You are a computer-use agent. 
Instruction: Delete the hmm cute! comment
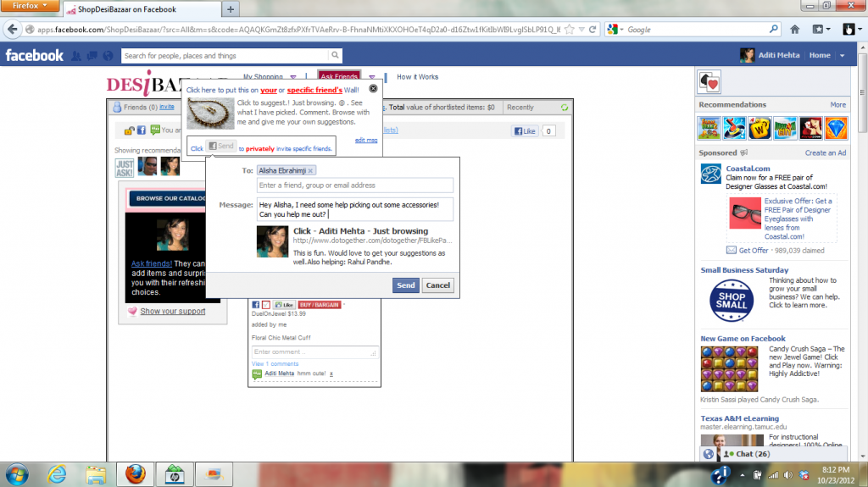(x=331, y=374)
